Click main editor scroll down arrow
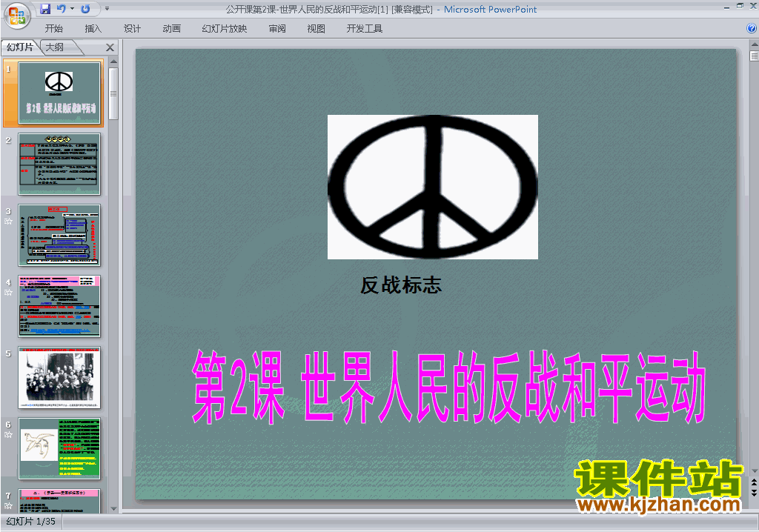This screenshot has width=759, height=532. coord(754,471)
